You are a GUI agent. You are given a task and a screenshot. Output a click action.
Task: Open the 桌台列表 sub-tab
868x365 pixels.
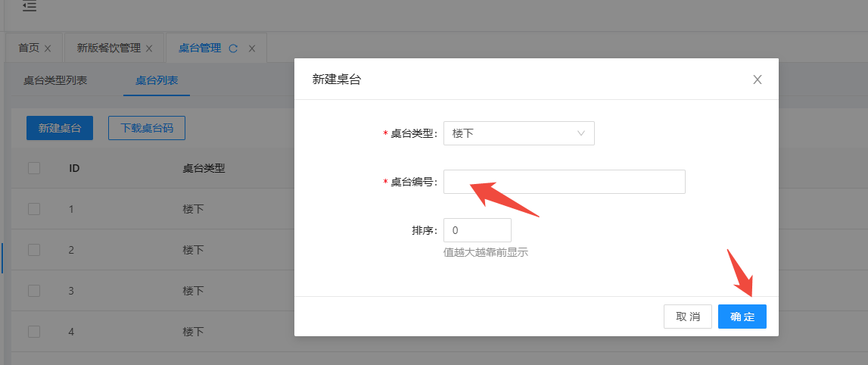point(157,80)
